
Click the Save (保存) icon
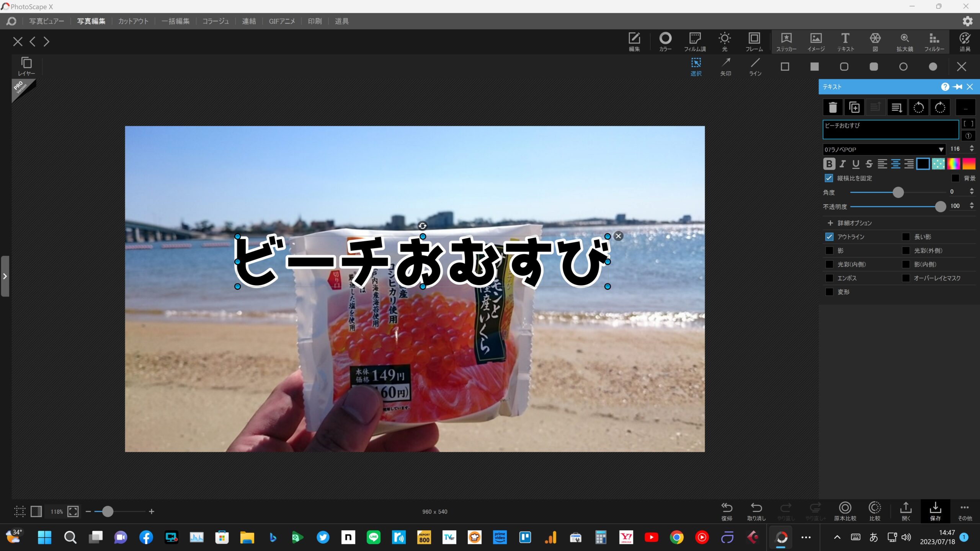pos(935,511)
